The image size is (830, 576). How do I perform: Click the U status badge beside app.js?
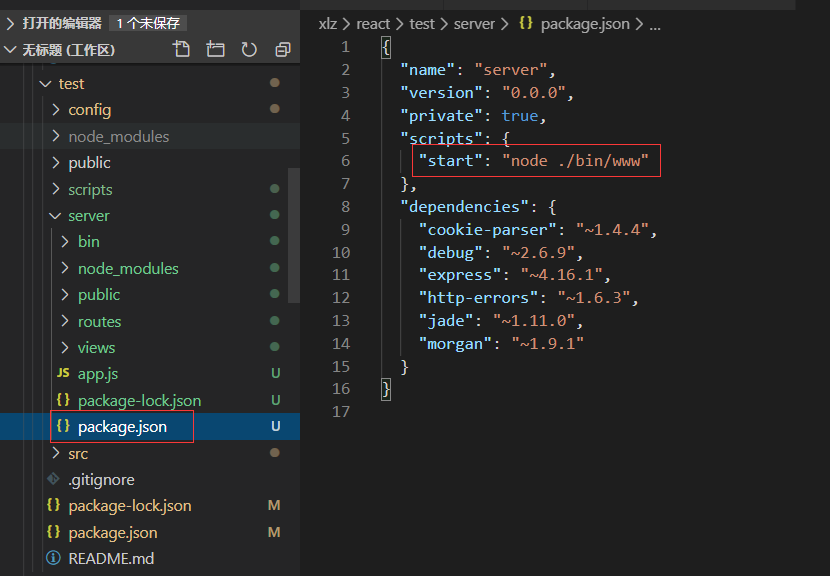pos(275,373)
